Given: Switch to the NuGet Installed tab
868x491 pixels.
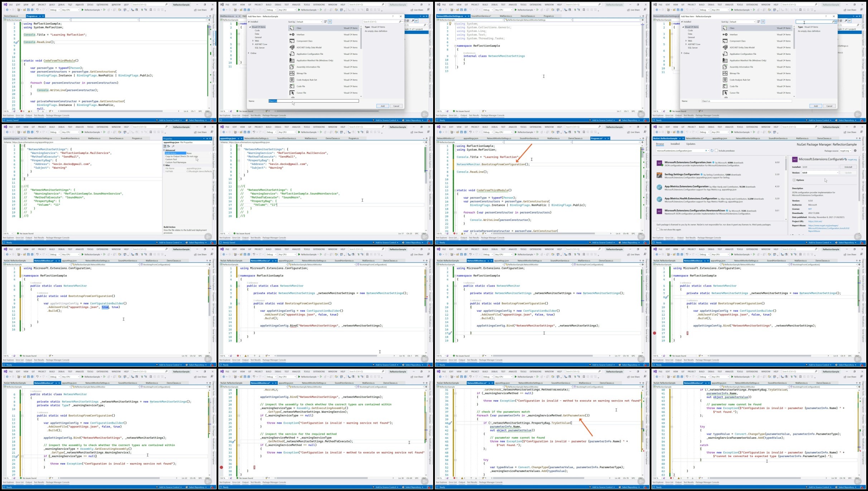Looking at the screenshot, I should (x=675, y=144).
